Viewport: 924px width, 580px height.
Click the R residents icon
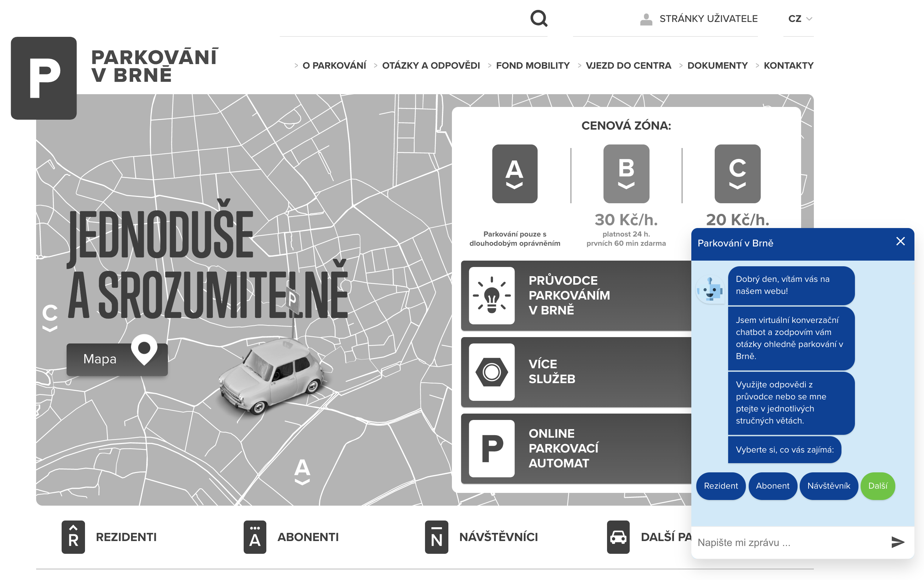73,537
